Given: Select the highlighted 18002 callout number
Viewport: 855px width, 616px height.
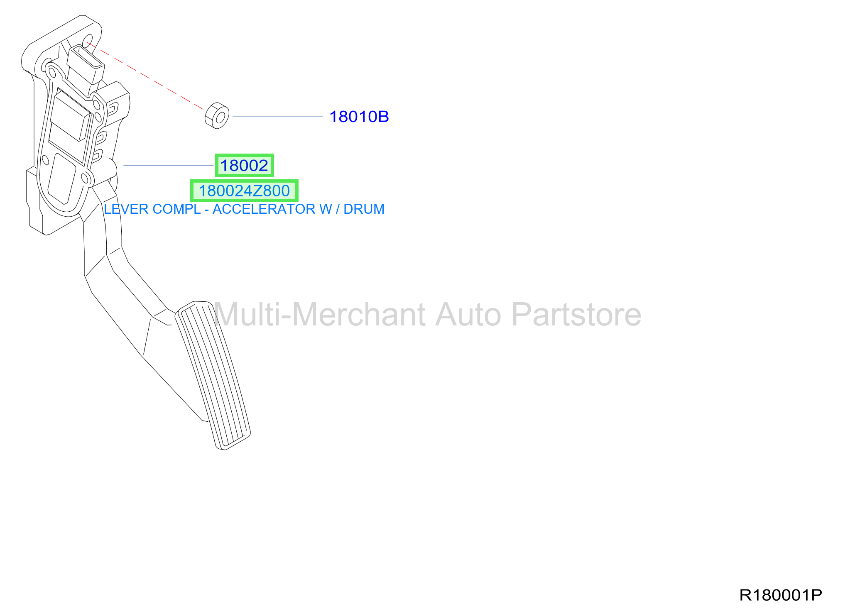Looking at the screenshot, I should (x=244, y=165).
